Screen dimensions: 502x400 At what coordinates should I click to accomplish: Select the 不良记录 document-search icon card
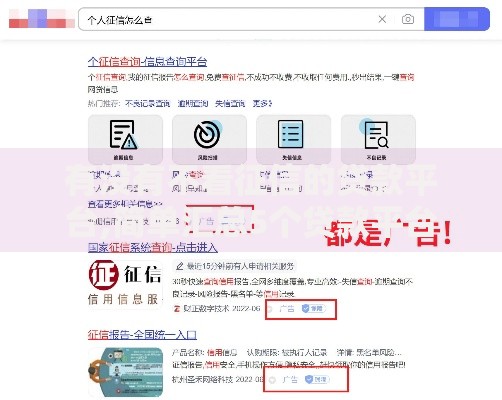[378, 139]
